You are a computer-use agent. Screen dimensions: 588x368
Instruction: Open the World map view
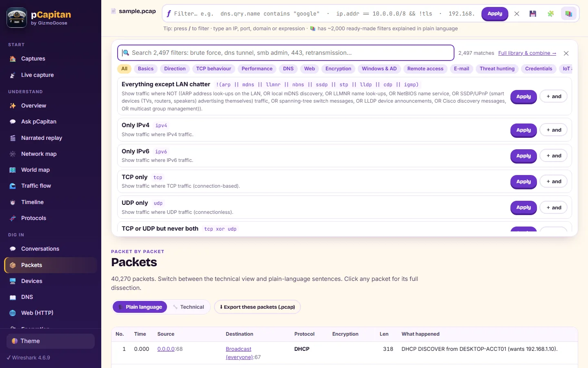click(x=51, y=170)
